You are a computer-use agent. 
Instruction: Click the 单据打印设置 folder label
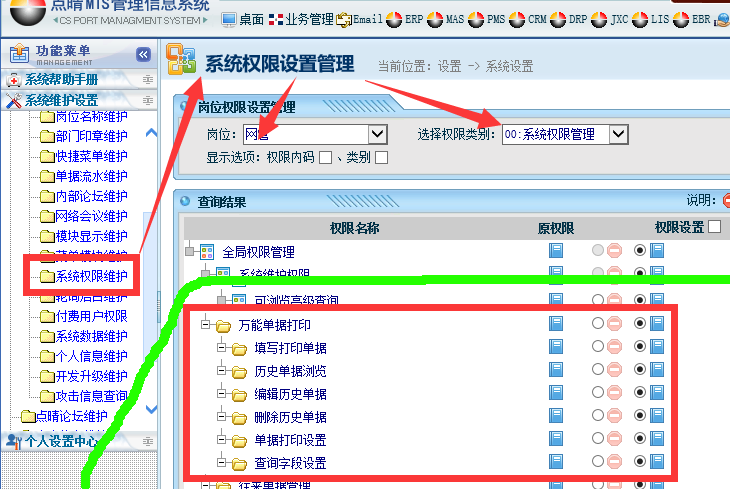click(290, 440)
